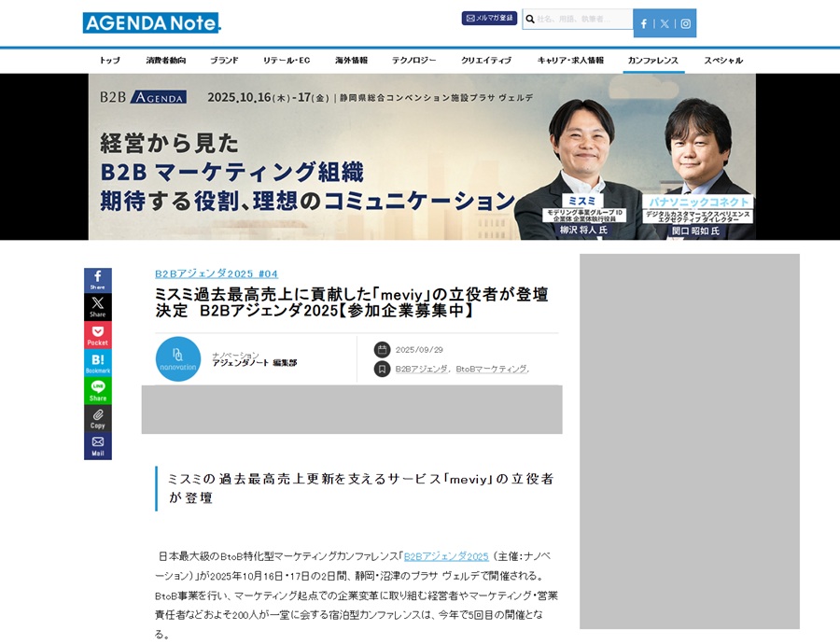Open the B2Bアジェンダ2025 #04 series link
This screenshot has height=644, width=840.
coord(216,273)
